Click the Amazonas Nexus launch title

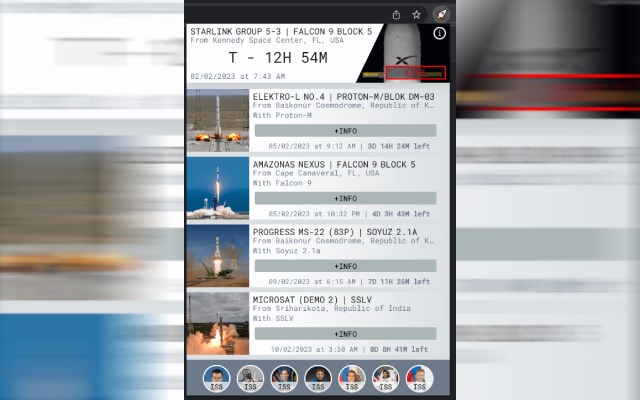(x=334, y=164)
